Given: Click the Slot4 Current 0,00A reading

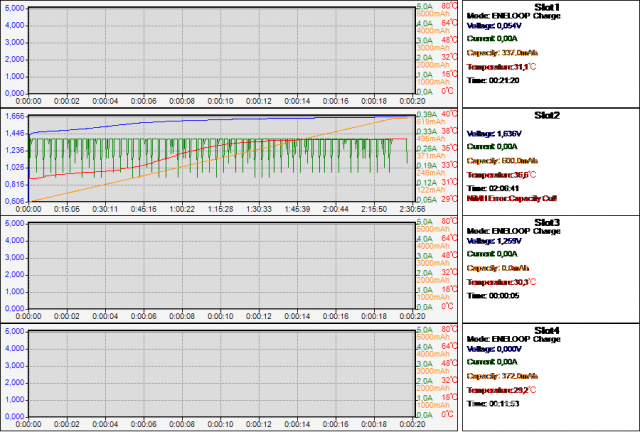Looking at the screenshot, I should pyautogui.click(x=492, y=362).
